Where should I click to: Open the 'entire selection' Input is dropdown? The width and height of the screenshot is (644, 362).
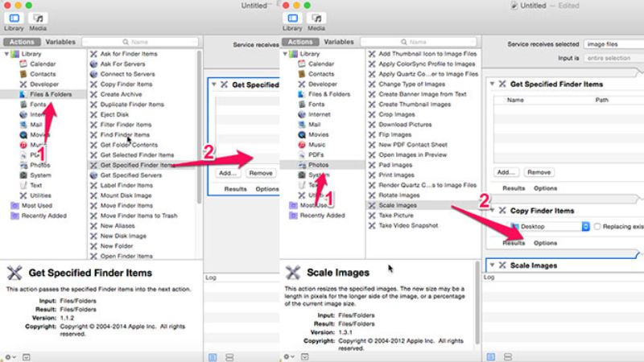coord(610,59)
